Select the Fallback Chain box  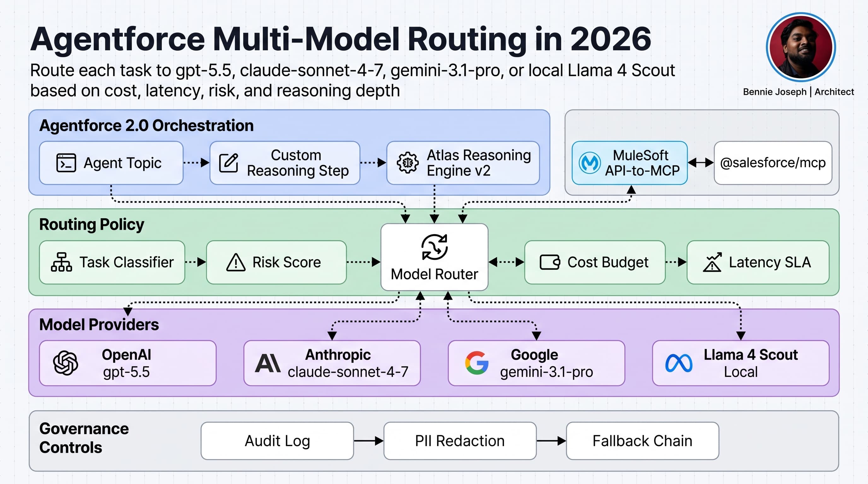coord(642,441)
